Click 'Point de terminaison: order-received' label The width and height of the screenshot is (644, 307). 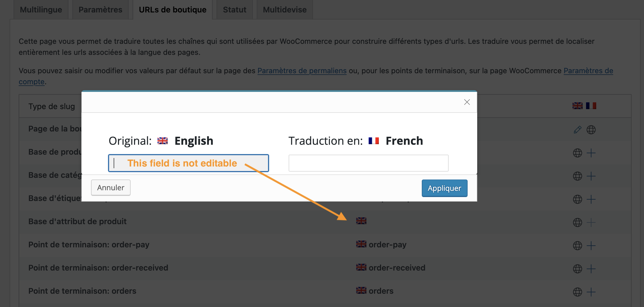(98, 268)
